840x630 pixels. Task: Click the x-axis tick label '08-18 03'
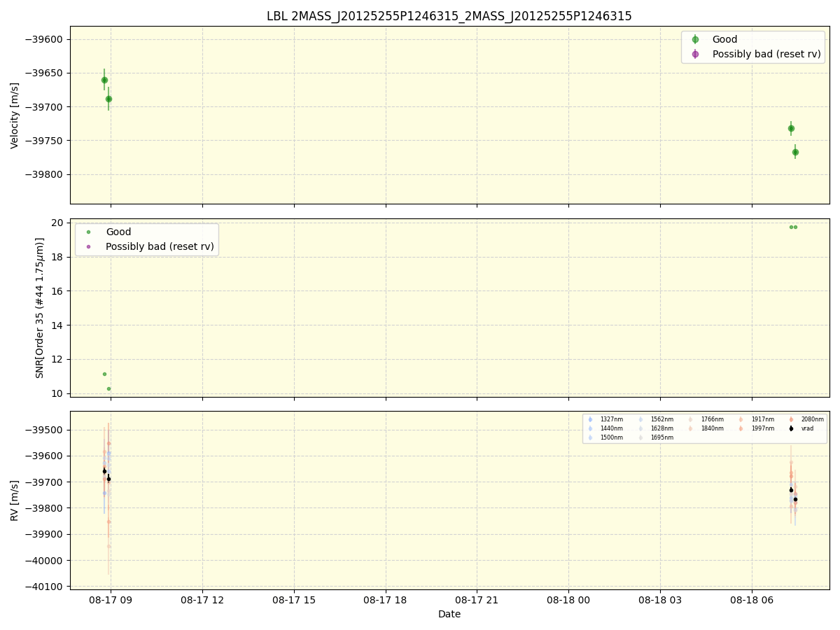click(x=660, y=600)
